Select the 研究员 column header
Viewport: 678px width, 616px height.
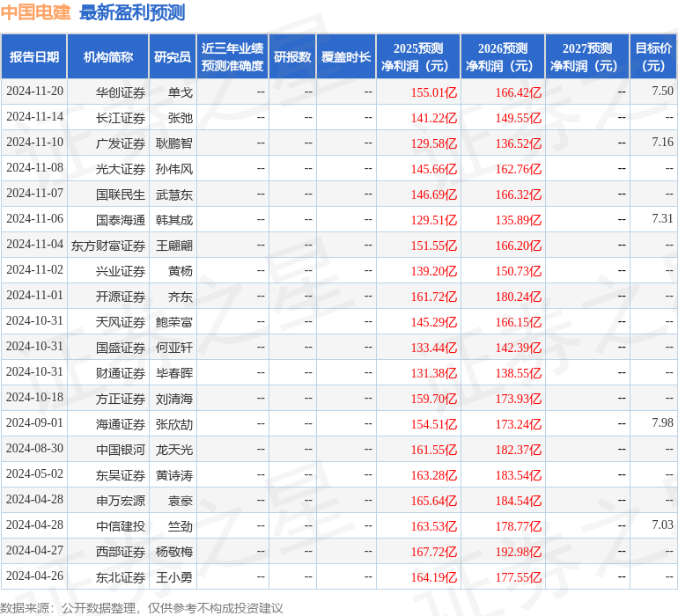pos(173,56)
